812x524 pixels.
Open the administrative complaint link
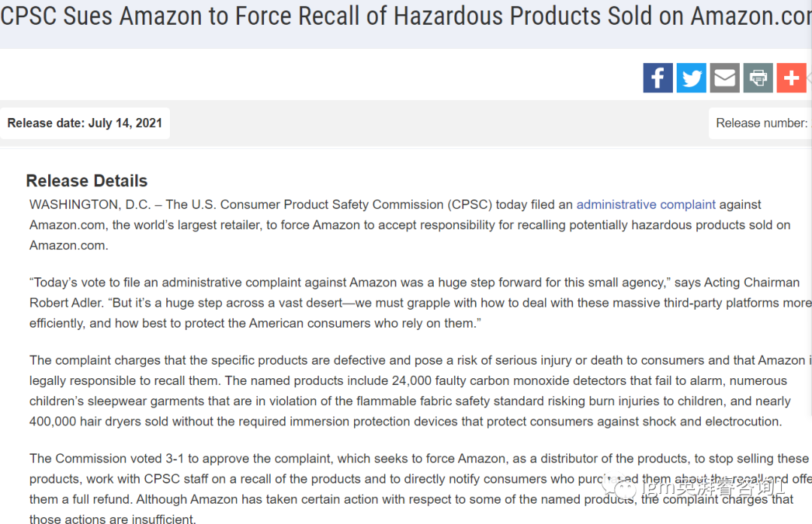click(646, 204)
